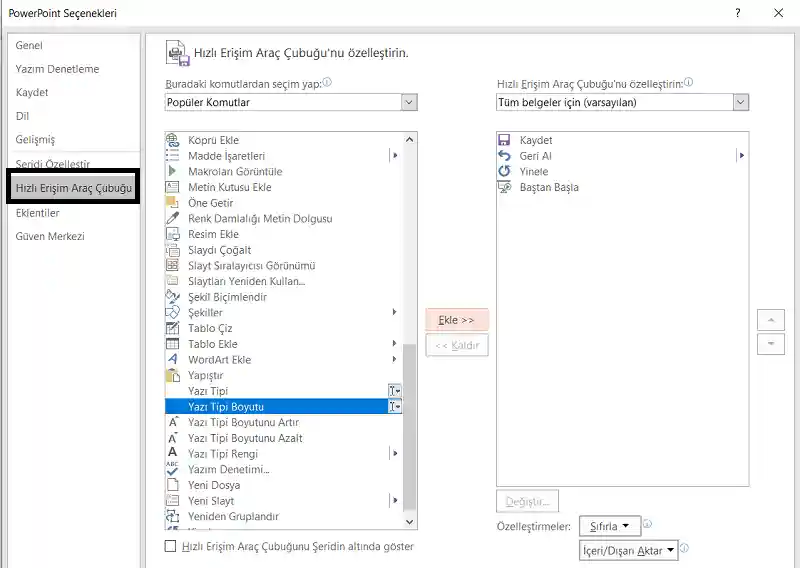
Task: Click the << Kaldır button
Action: [457, 345]
